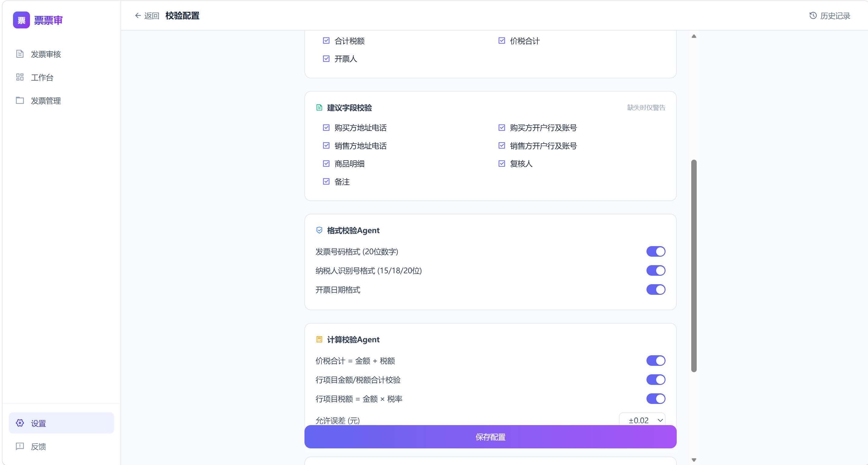Screen dimensions: 868x465
Task: Uncheck the 开票人 checkbox
Action: tap(326, 59)
